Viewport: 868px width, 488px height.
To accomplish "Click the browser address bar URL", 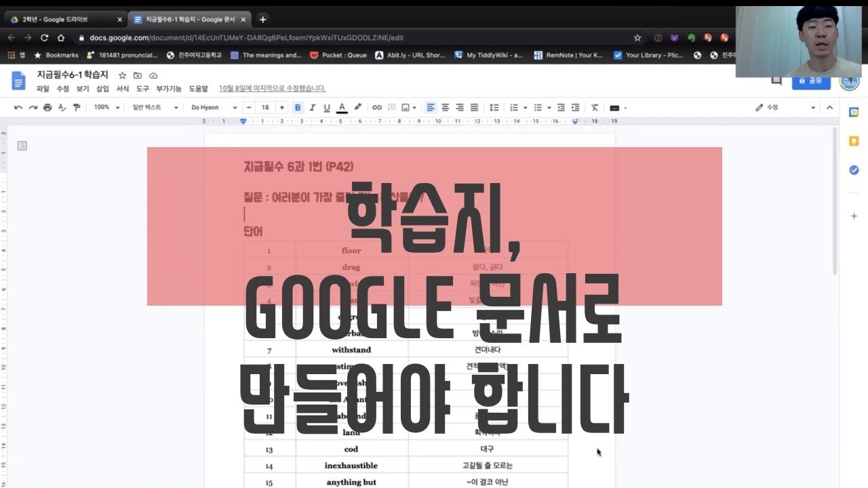I will (x=246, y=38).
